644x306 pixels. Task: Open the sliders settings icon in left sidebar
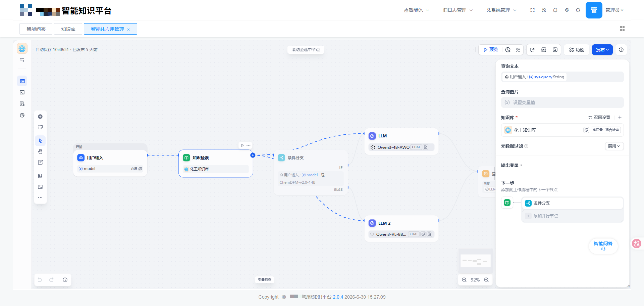click(x=22, y=60)
